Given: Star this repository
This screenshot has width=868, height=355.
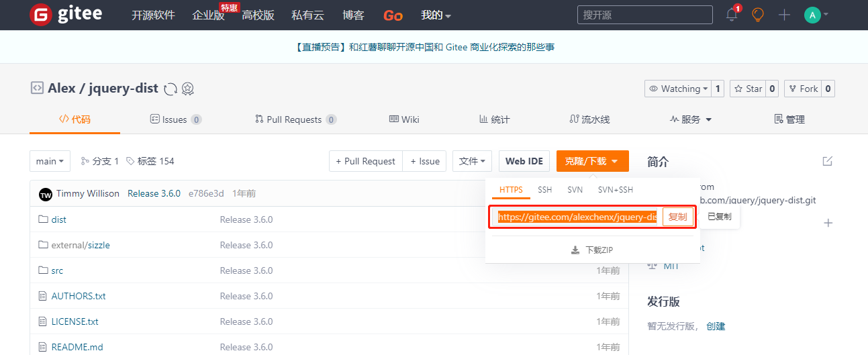Looking at the screenshot, I should click(x=747, y=89).
